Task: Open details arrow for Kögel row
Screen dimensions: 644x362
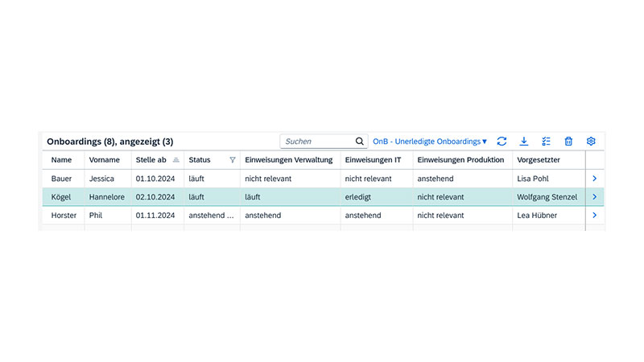Action: pyautogui.click(x=594, y=197)
